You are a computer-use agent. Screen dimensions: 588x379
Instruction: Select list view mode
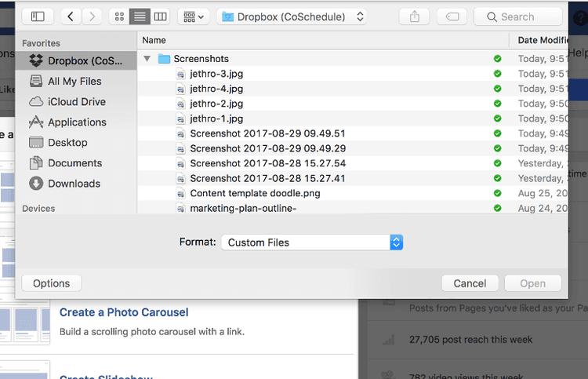point(140,16)
